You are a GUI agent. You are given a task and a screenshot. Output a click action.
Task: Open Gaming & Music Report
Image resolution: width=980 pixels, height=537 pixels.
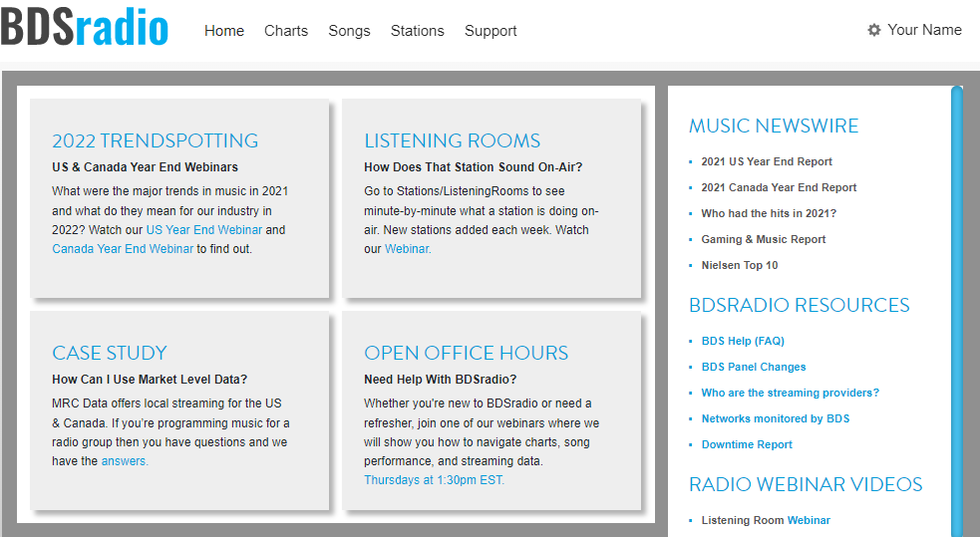pyautogui.click(x=763, y=239)
